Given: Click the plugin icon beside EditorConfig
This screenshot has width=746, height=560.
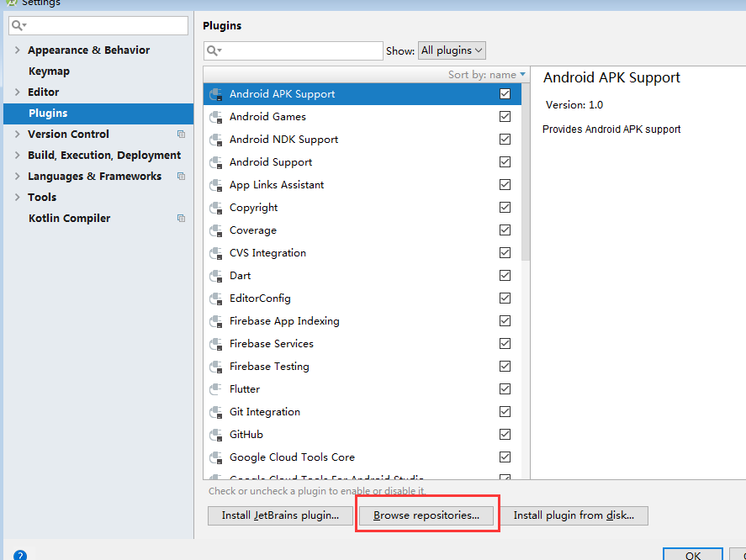Looking at the screenshot, I should (216, 298).
